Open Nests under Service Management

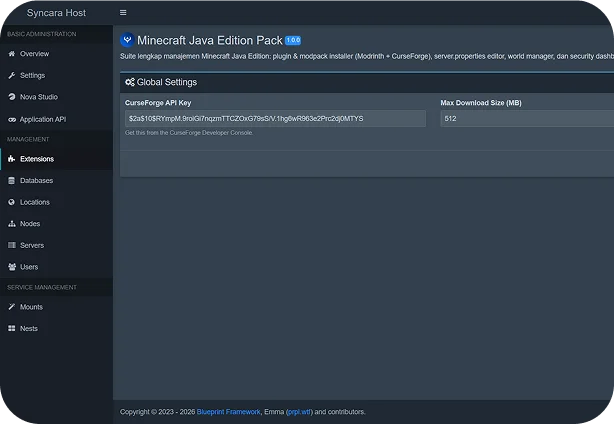56,328
